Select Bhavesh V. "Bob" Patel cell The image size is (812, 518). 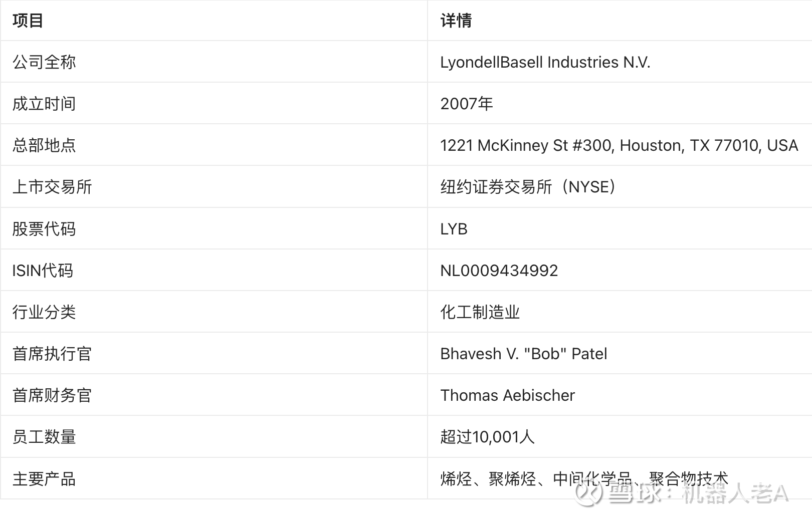click(x=523, y=354)
